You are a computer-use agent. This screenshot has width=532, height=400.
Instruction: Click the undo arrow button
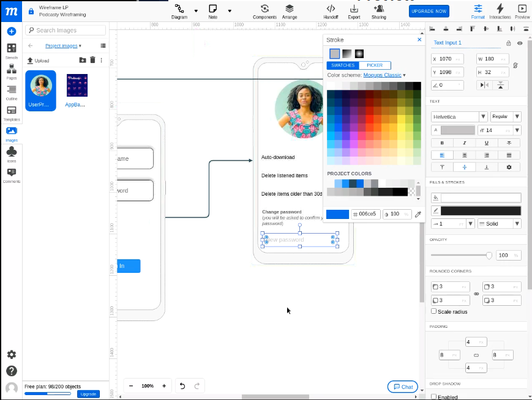point(182,386)
